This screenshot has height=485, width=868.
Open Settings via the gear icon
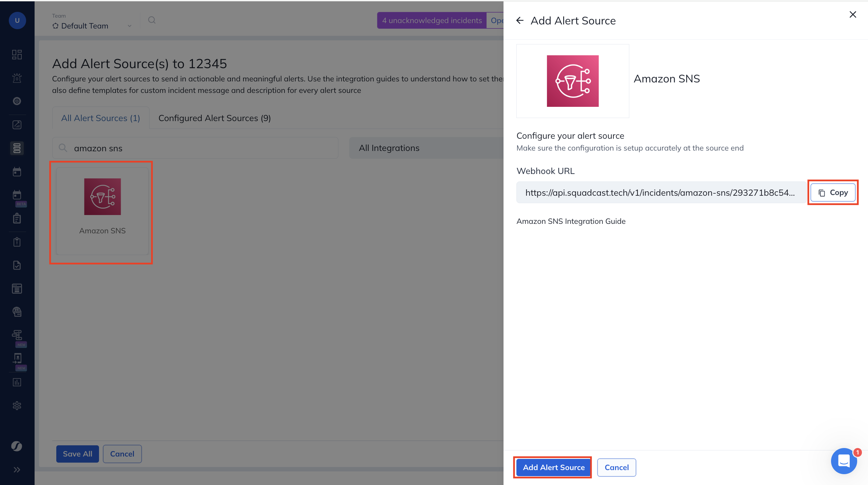coord(17,405)
